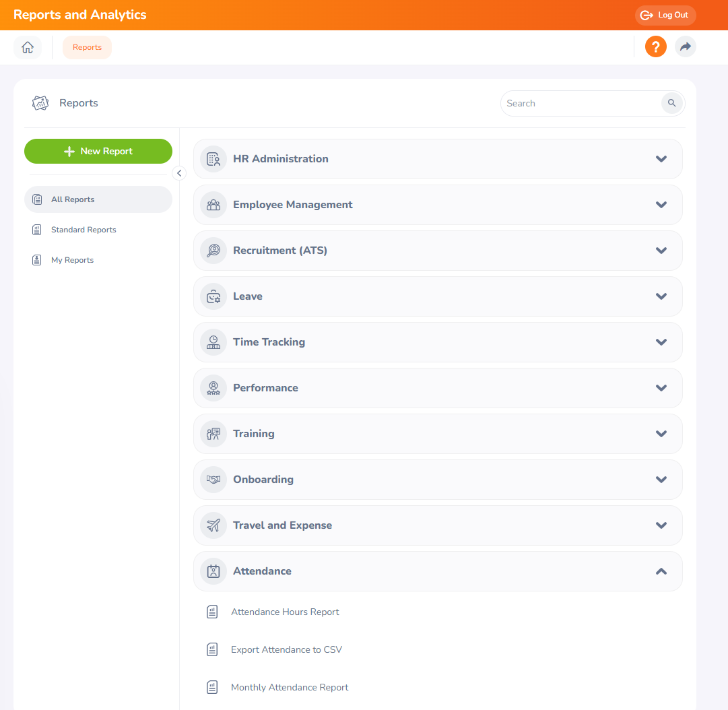
Task: Open Attendance Hours Report
Action: pos(285,612)
